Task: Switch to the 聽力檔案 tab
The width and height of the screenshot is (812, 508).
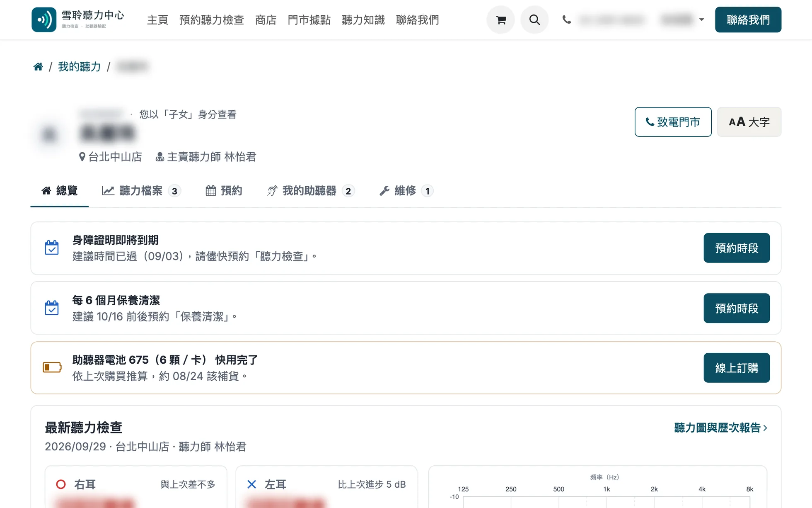Action: [x=142, y=191]
